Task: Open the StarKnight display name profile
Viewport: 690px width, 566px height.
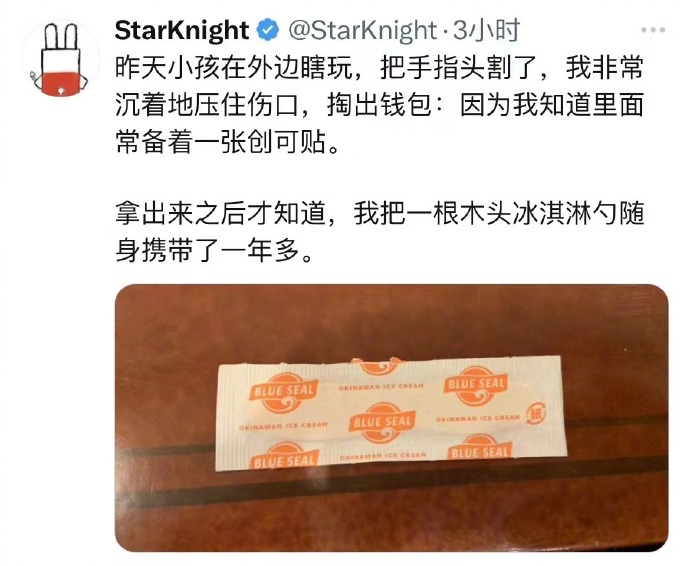Action: [x=182, y=30]
